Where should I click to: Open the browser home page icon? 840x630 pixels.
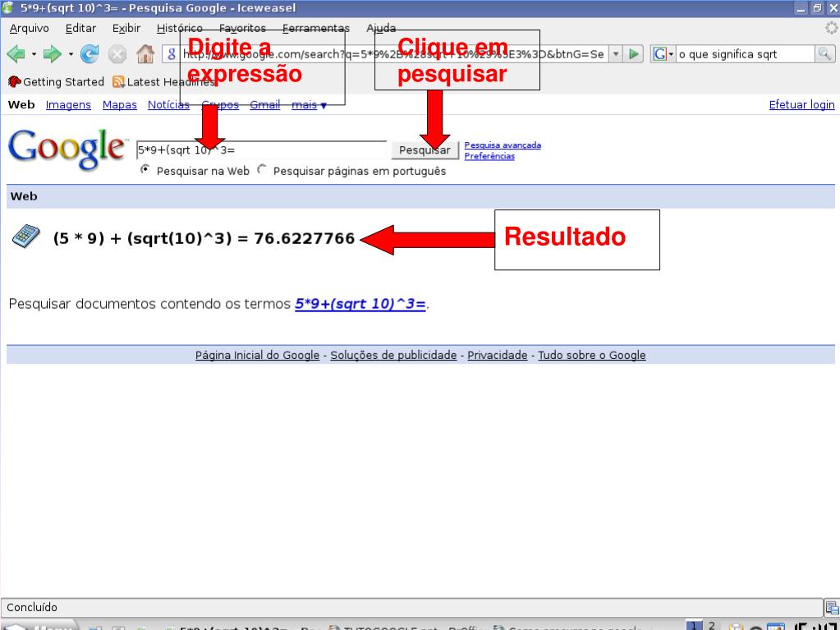[x=145, y=54]
